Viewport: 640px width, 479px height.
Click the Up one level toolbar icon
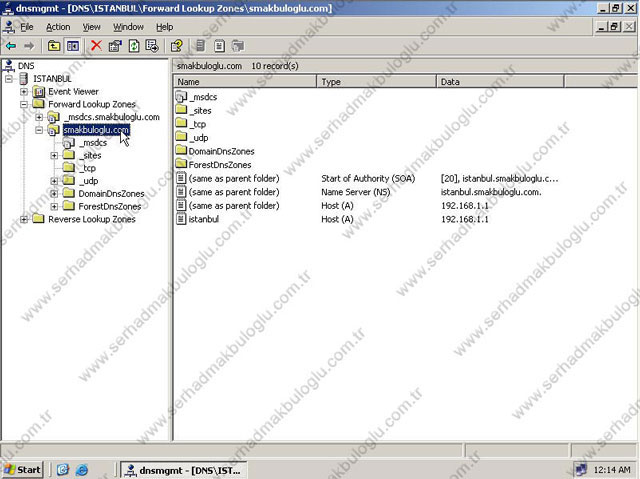coord(54,46)
